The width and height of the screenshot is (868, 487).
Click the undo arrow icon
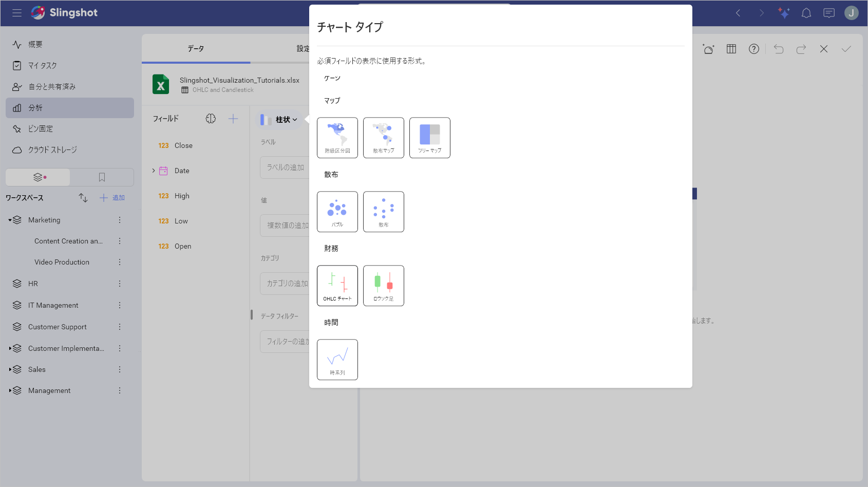point(779,49)
